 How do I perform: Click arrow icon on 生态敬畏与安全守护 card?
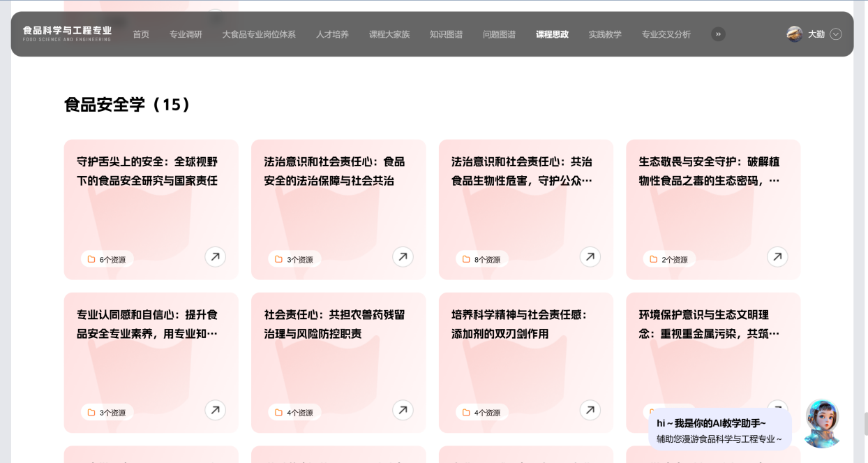click(777, 257)
